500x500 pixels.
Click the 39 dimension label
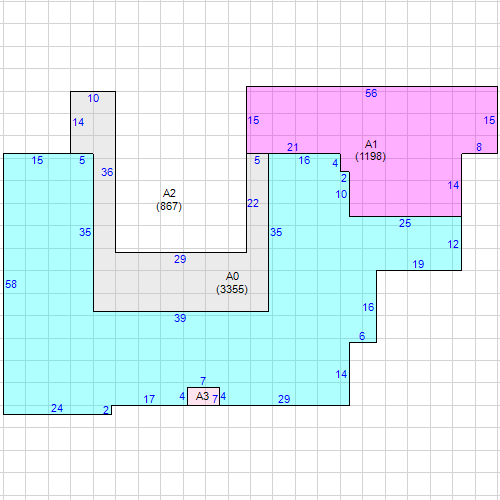pyautogui.click(x=180, y=318)
